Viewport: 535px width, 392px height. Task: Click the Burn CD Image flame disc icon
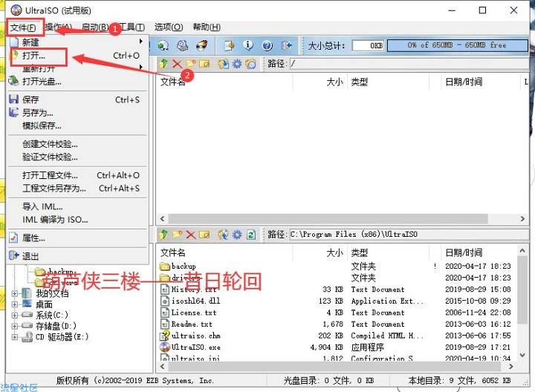pyautogui.click(x=202, y=45)
